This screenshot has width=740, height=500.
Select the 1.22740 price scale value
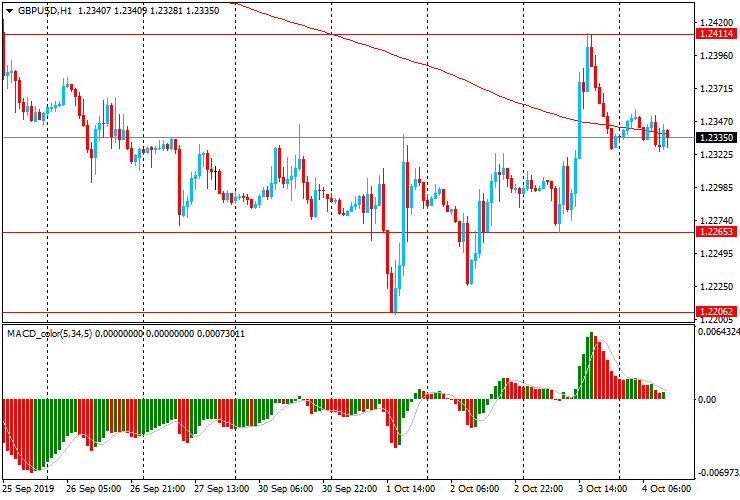(716, 220)
